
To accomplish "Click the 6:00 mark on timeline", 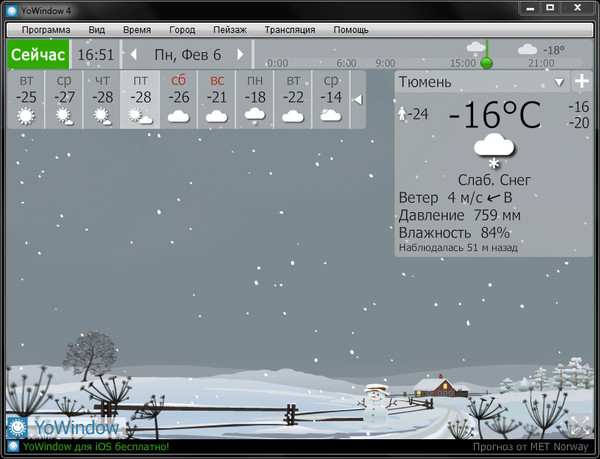I will pos(346,62).
